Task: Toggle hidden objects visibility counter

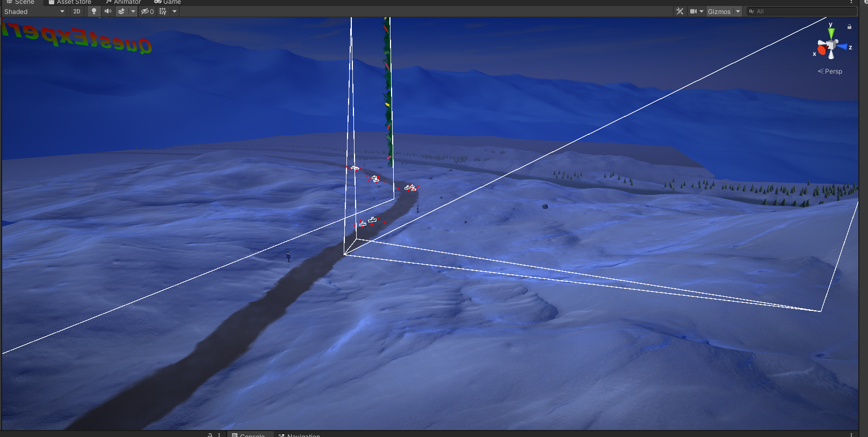Action: click(x=147, y=11)
